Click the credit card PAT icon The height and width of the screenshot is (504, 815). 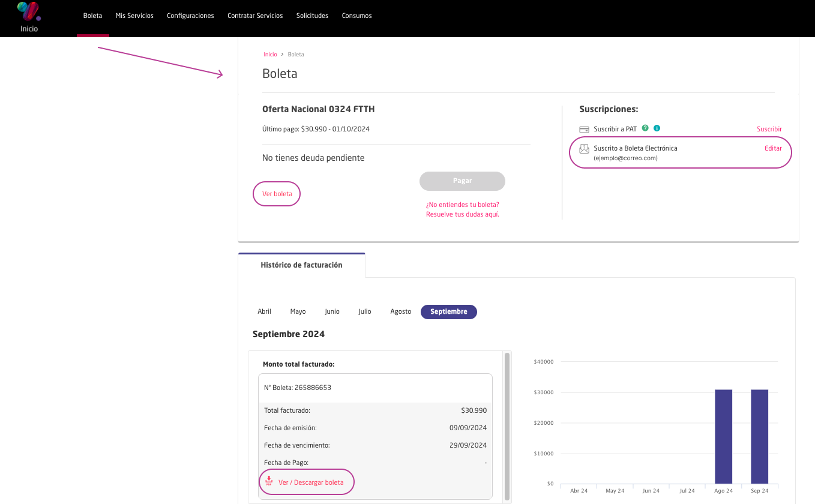pos(584,129)
